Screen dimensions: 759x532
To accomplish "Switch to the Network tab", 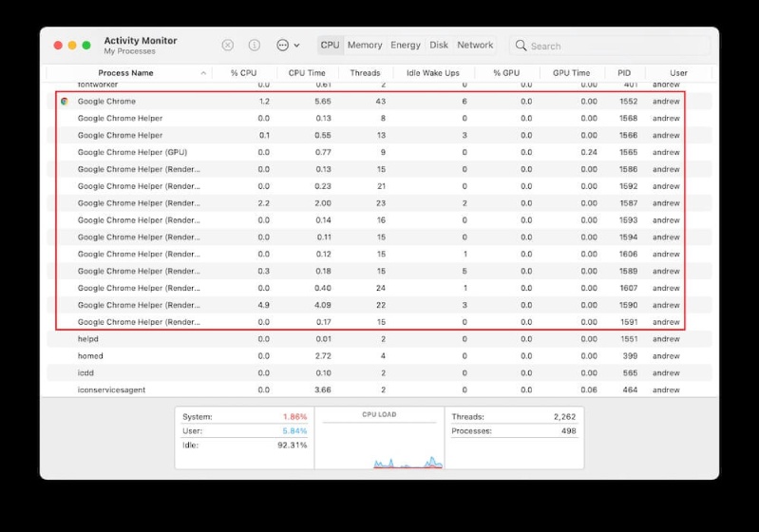I will click(475, 45).
